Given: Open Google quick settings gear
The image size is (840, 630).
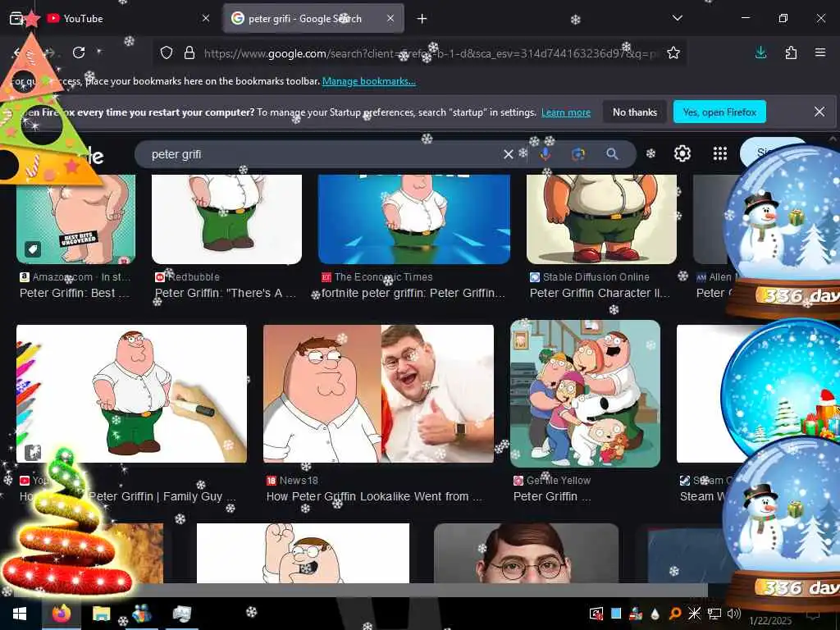Looking at the screenshot, I should coord(682,153).
